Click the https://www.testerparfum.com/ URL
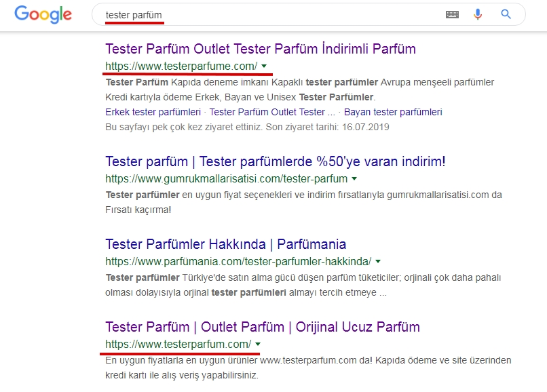This screenshot has width=547, height=392. [178, 344]
